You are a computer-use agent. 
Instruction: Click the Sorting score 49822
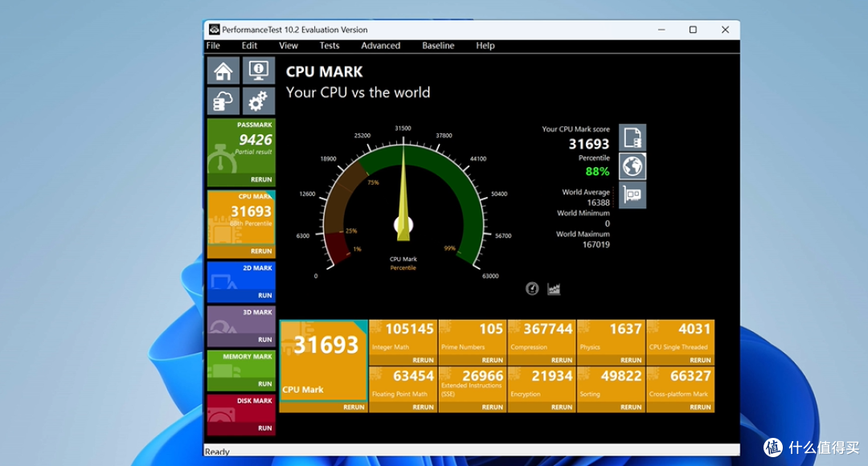coord(621,376)
